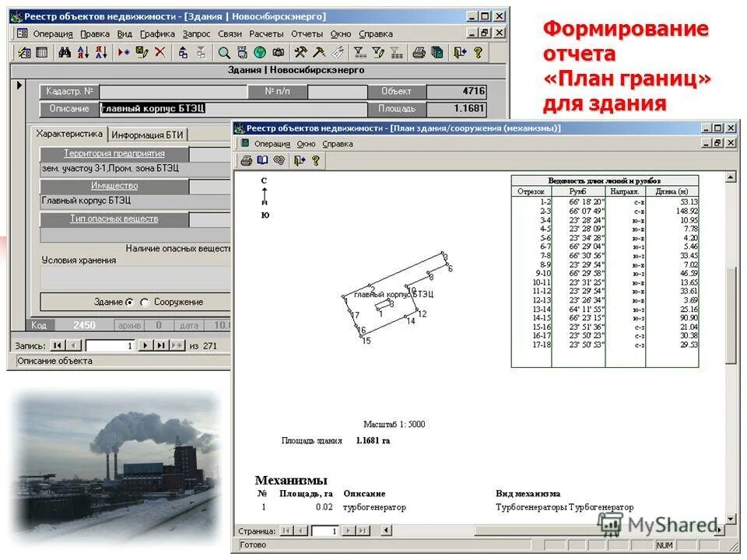747x560 pixels.
Task: Click the Объект value 4716
Action: (457, 91)
